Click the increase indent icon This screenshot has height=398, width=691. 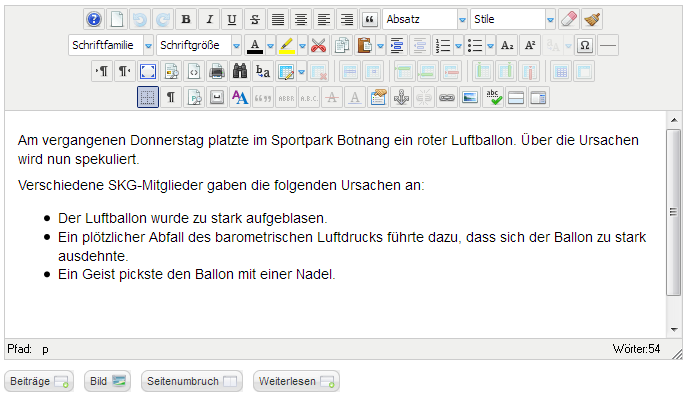tap(397, 45)
